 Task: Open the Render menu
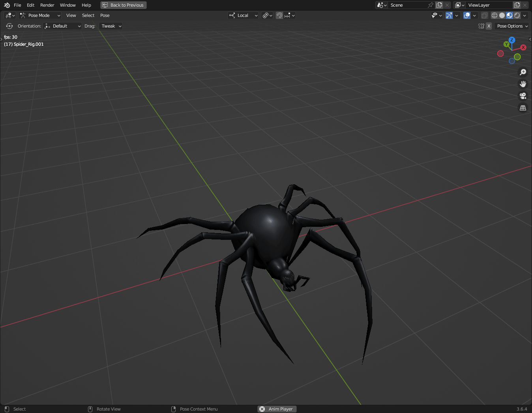click(x=47, y=5)
